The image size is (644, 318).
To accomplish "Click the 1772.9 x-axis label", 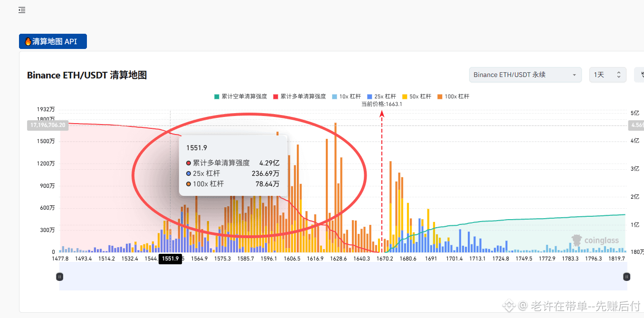I will [547, 259].
